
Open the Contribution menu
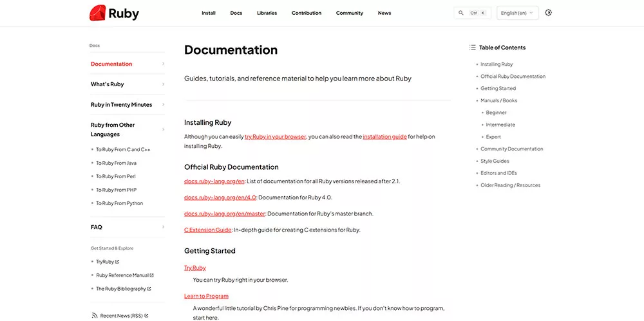click(x=307, y=13)
